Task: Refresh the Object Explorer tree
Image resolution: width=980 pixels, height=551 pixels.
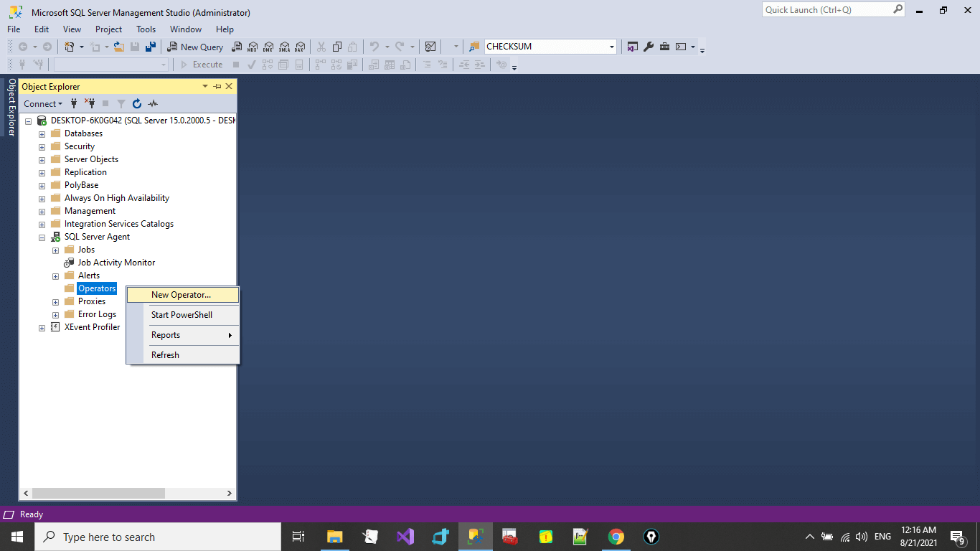Action: tap(136, 103)
